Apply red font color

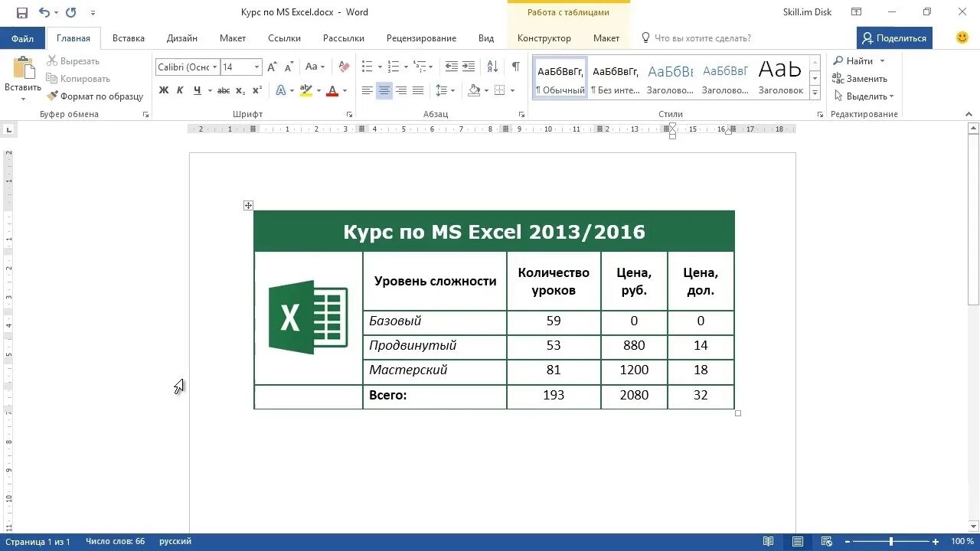(332, 90)
